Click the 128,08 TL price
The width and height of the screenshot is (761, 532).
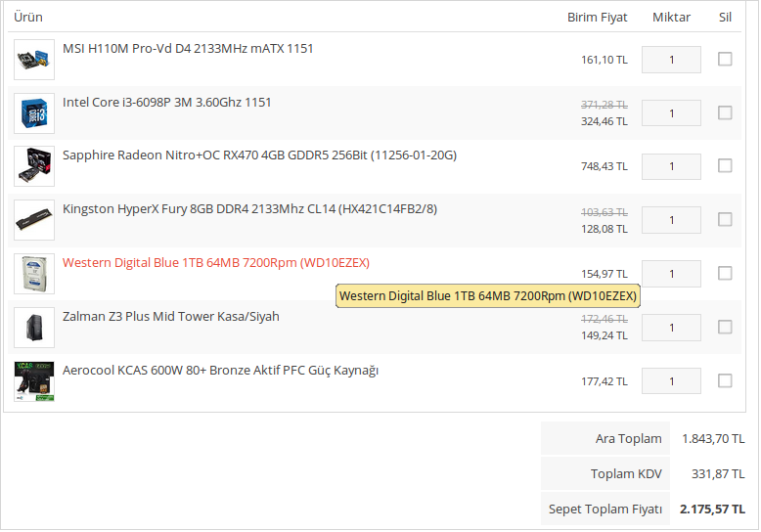click(x=604, y=229)
